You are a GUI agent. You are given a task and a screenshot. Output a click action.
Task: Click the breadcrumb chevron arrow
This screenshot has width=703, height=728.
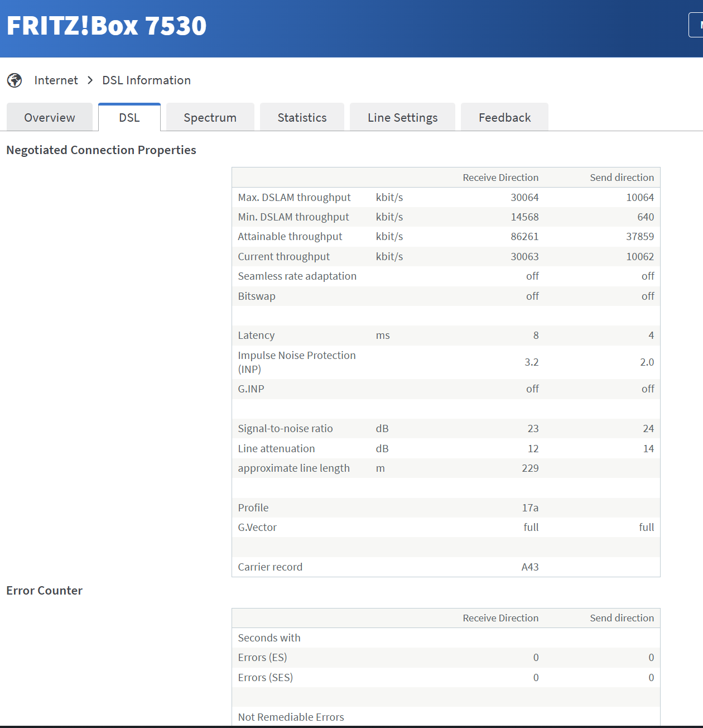point(90,80)
